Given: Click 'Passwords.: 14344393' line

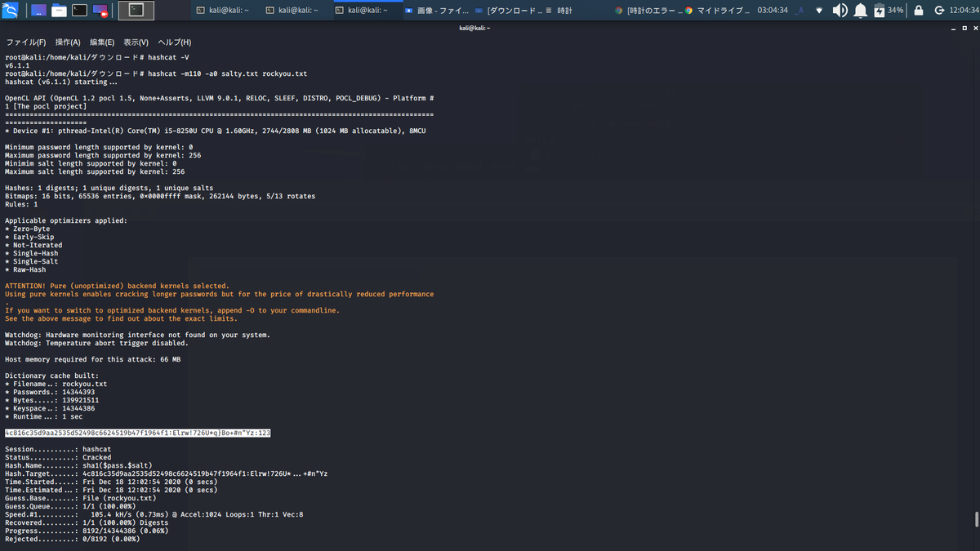Looking at the screenshot, I should 51,392.
